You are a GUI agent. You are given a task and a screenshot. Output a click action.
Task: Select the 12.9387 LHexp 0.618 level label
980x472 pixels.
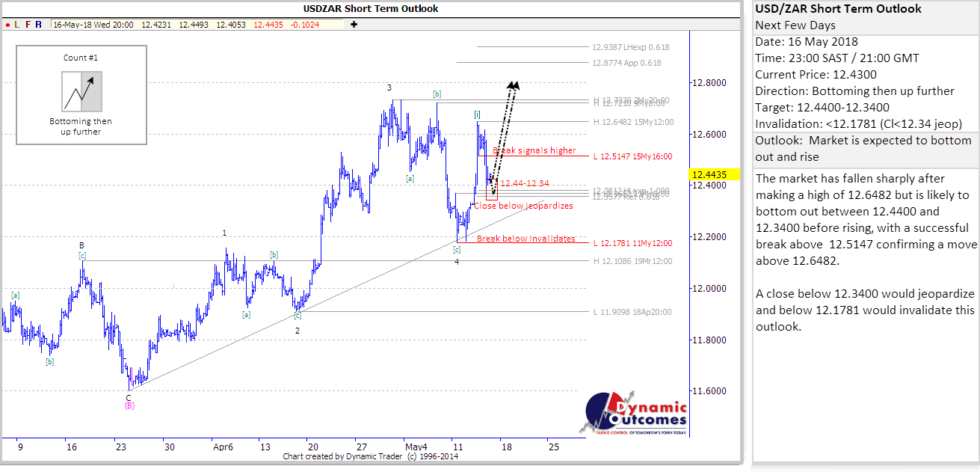pyautogui.click(x=630, y=47)
